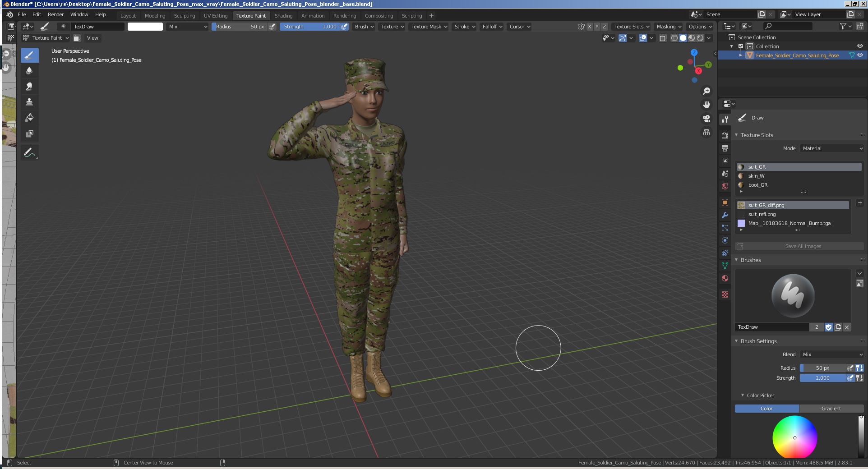This screenshot has height=469, width=868.
Task: Switch perspective/orthographic with the grid gizmo
Action: [x=706, y=133]
